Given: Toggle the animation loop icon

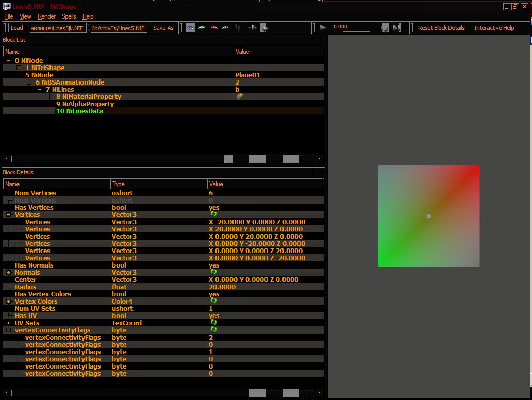Looking at the screenshot, I should click(x=384, y=28).
